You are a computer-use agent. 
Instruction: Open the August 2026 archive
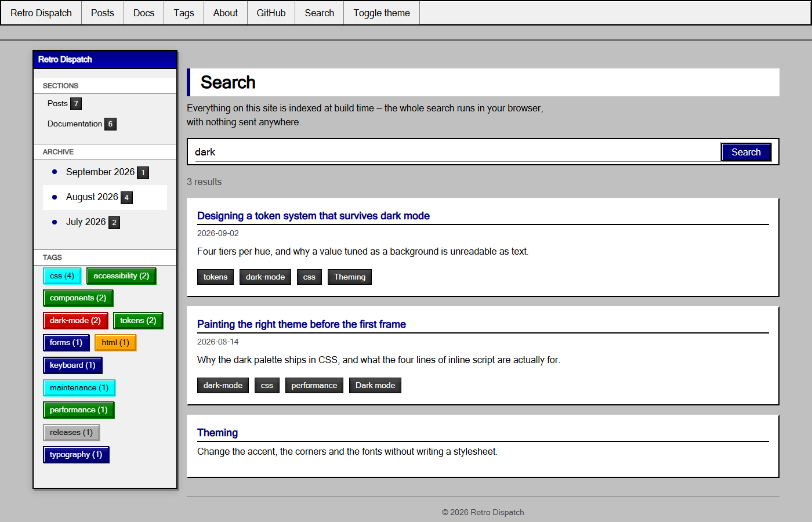(x=92, y=197)
